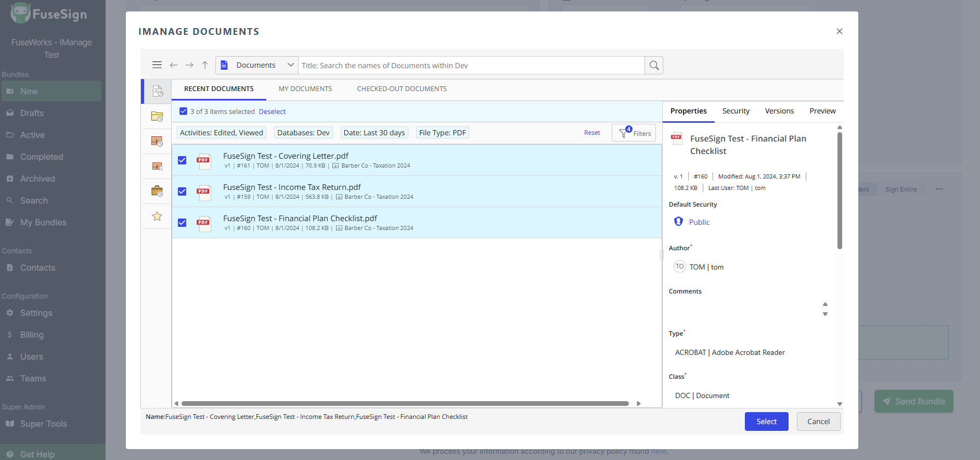
Task: Uncheck the Covering Letter.pdf checkbox
Action: (182, 160)
